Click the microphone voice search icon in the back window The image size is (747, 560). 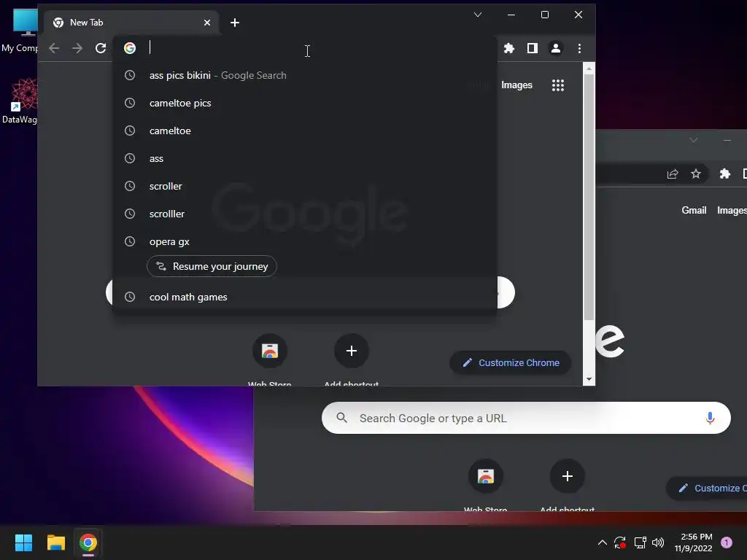coord(710,418)
